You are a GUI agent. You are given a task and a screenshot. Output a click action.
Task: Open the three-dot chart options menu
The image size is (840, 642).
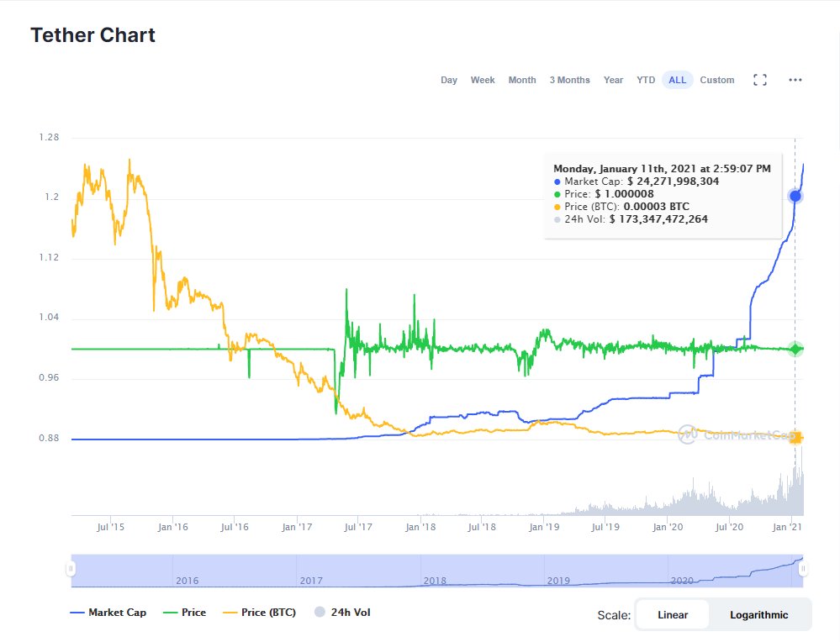[x=795, y=80]
